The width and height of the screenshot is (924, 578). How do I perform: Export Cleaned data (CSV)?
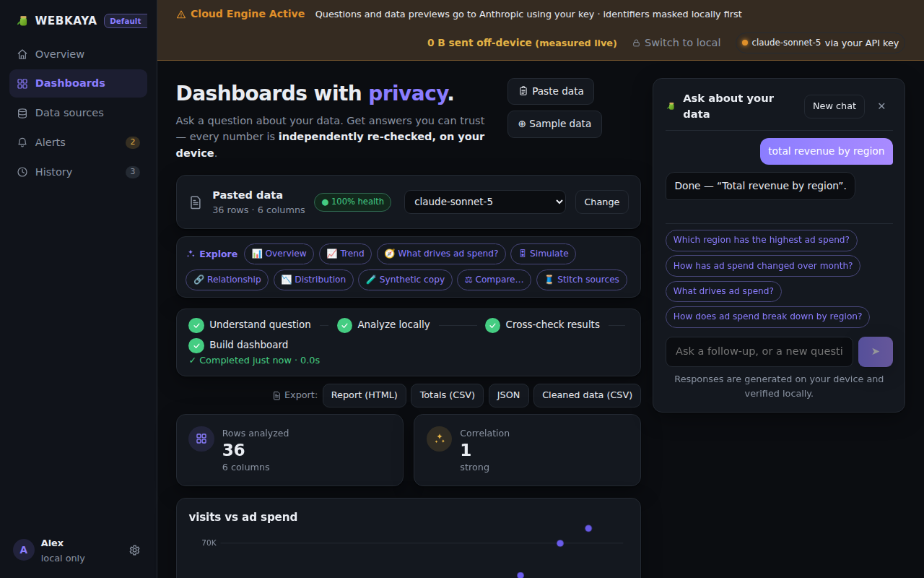(x=587, y=395)
